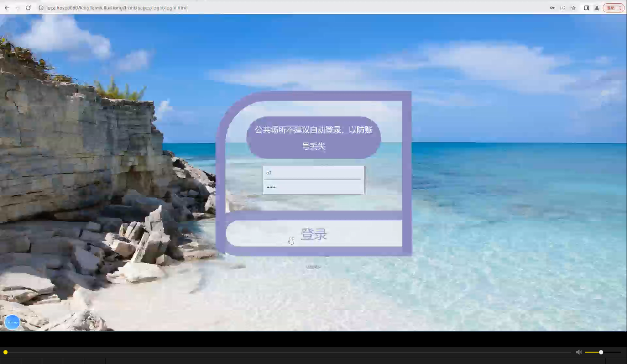Click the page reload icon
This screenshot has width=627, height=364.
pyautogui.click(x=28, y=7)
